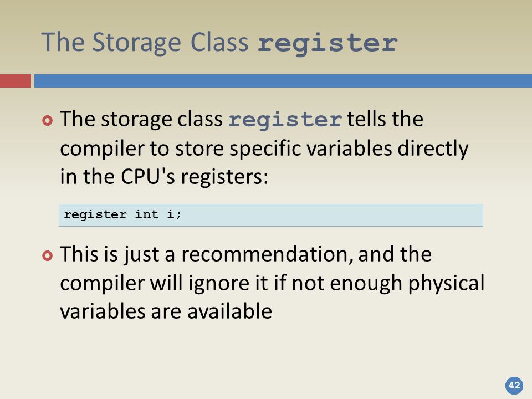Click the code box 'register int i;'

point(271,215)
